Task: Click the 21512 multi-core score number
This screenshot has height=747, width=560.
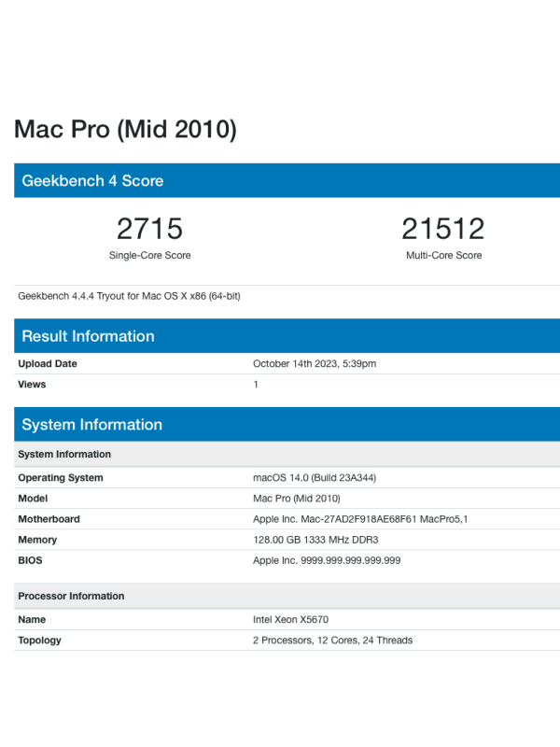Action: (x=443, y=229)
